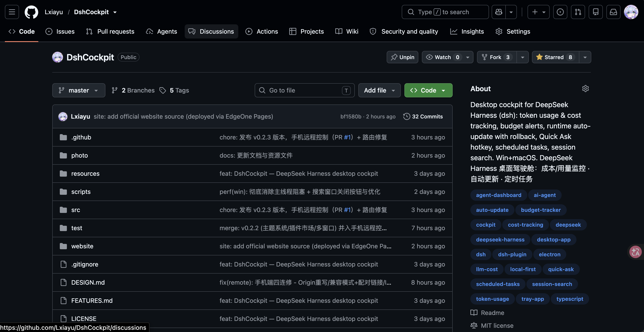
Task: View the 32 Commits history
Action: point(423,116)
